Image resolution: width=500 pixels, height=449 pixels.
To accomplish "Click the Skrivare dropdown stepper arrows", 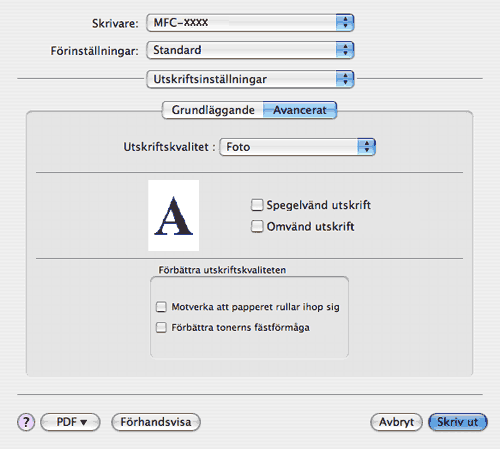I will click(345, 23).
